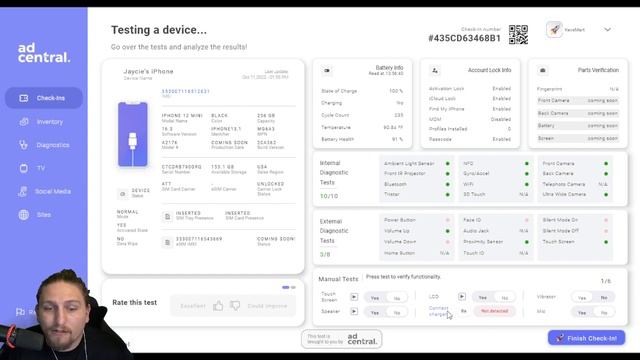
Task: Select Yes for LCD test
Action: pos(482,298)
